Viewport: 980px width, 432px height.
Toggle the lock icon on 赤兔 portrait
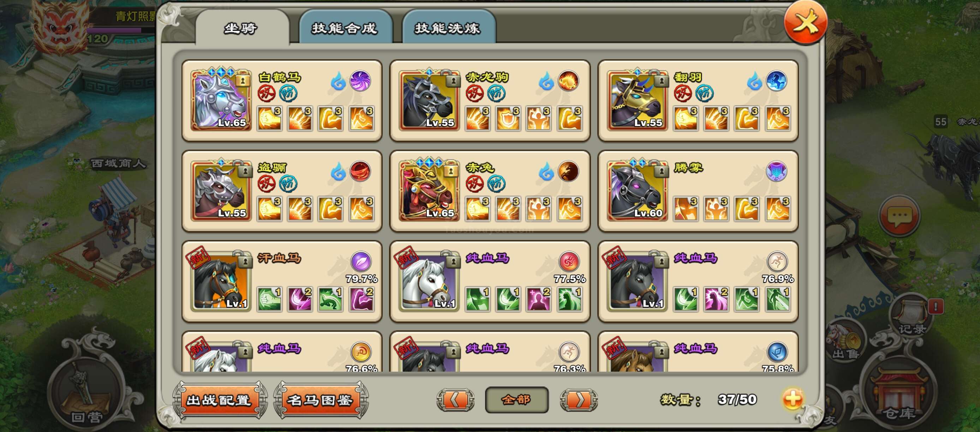[x=451, y=170]
